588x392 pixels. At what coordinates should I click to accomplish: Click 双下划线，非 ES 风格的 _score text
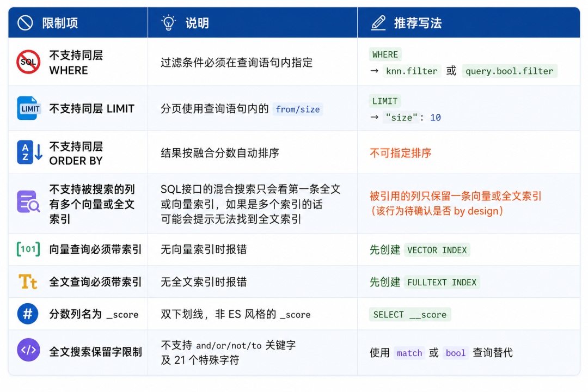click(x=236, y=314)
